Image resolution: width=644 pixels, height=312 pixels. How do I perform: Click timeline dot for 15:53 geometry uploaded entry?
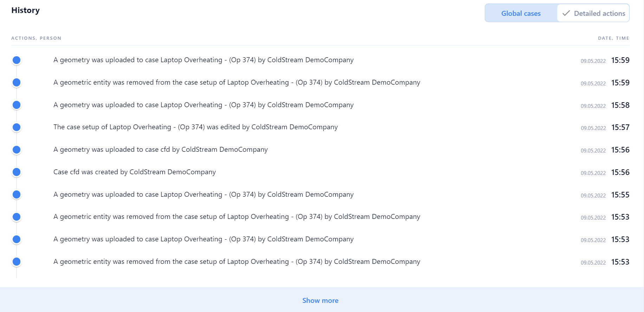coord(17,239)
